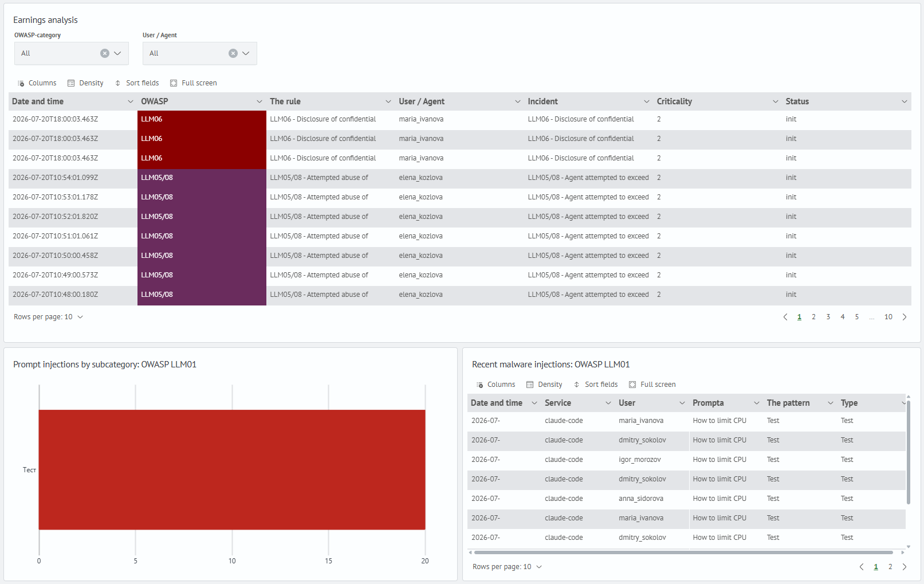The width and height of the screenshot is (924, 584).
Task: Open the Date and time column menu in Earnings table
Action: (131, 101)
